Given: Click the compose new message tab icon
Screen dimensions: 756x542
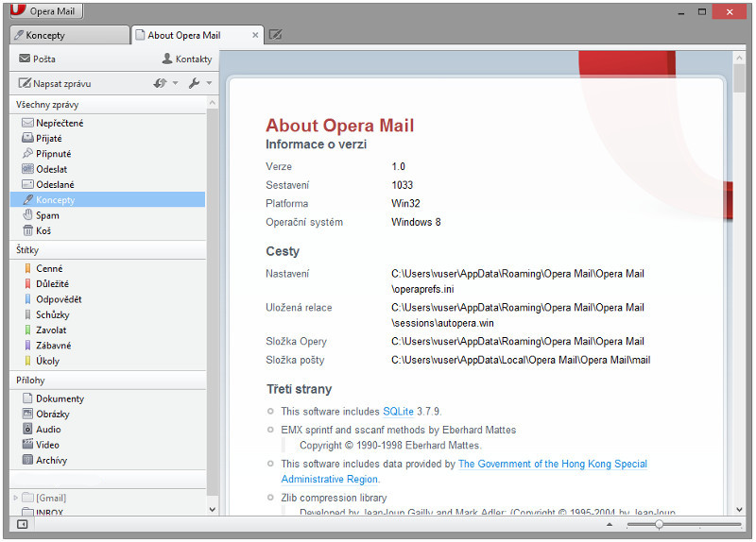Looking at the screenshot, I should coord(275,35).
